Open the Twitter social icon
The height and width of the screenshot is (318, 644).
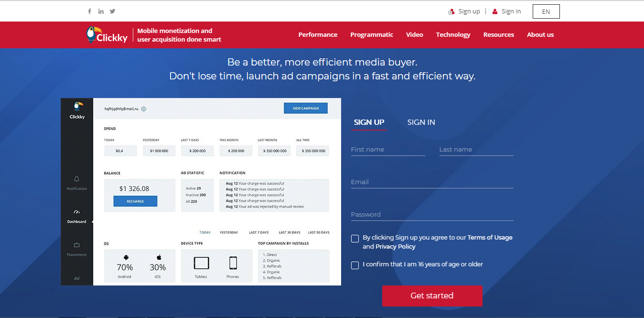[112, 11]
